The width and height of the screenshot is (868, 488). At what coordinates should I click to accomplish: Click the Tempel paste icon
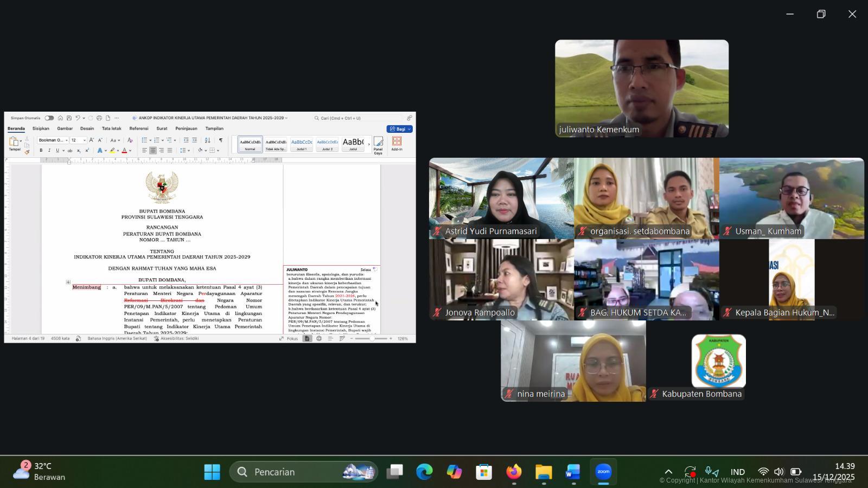click(14, 143)
